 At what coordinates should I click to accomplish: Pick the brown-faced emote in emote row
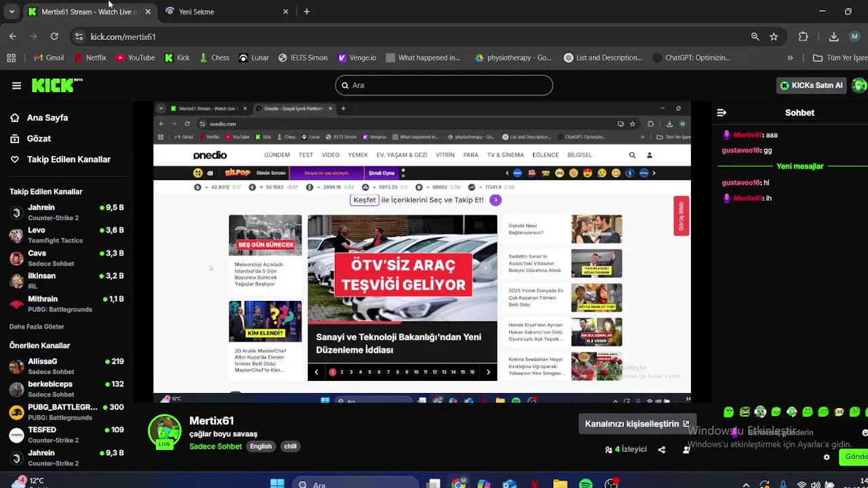coord(839,411)
